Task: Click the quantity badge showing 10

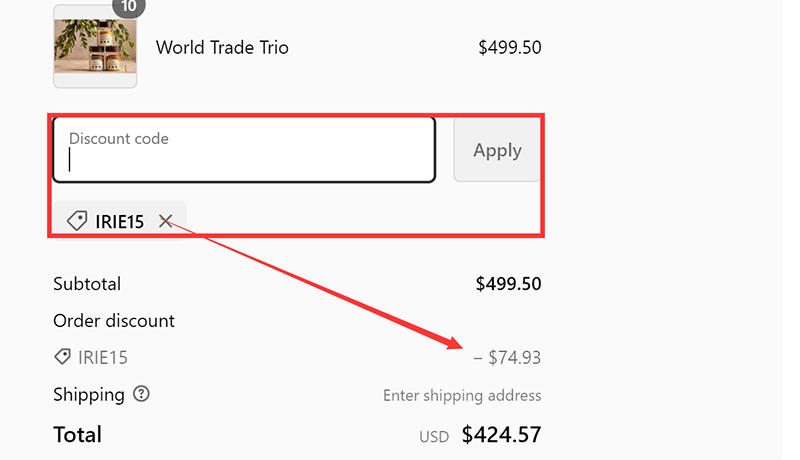Action: pos(129,7)
